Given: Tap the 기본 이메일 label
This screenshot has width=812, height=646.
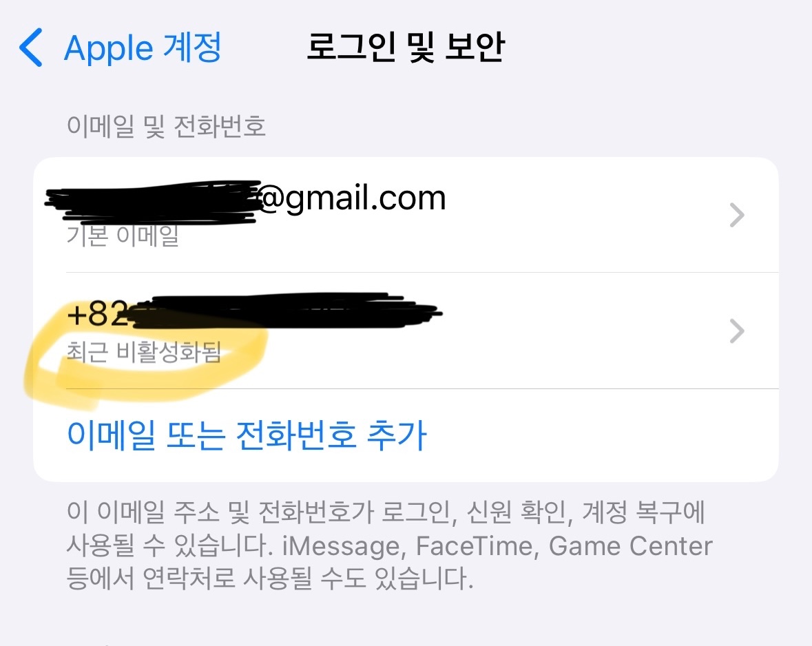Looking at the screenshot, I should pyautogui.click(x=123, y=236).
